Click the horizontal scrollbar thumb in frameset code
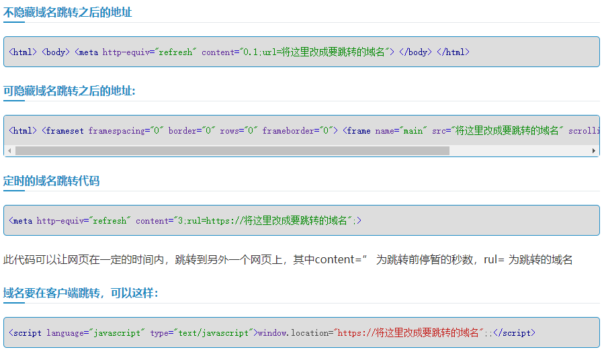 click(232, 150)
